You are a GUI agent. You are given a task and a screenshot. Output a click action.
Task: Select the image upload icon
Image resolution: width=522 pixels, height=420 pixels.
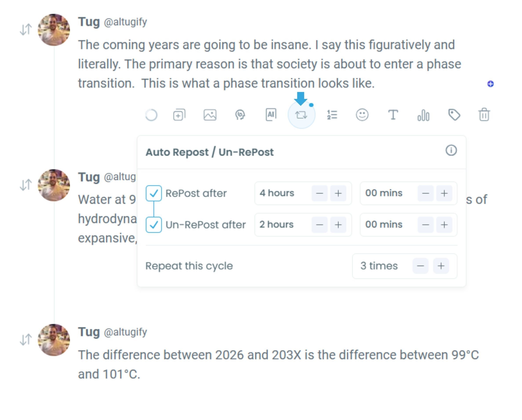(210, 115)
